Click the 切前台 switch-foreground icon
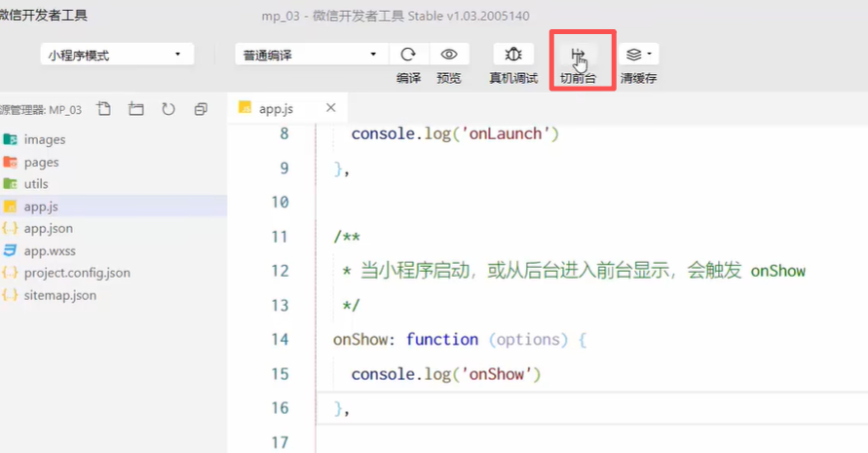 [x=578, y=56]
